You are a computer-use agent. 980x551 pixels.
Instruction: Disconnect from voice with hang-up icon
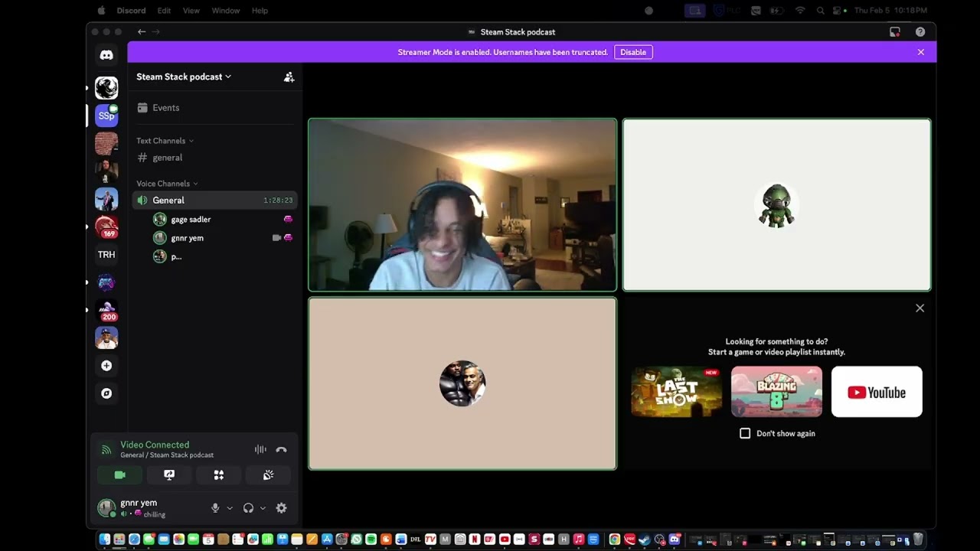(x=281, y=450)
